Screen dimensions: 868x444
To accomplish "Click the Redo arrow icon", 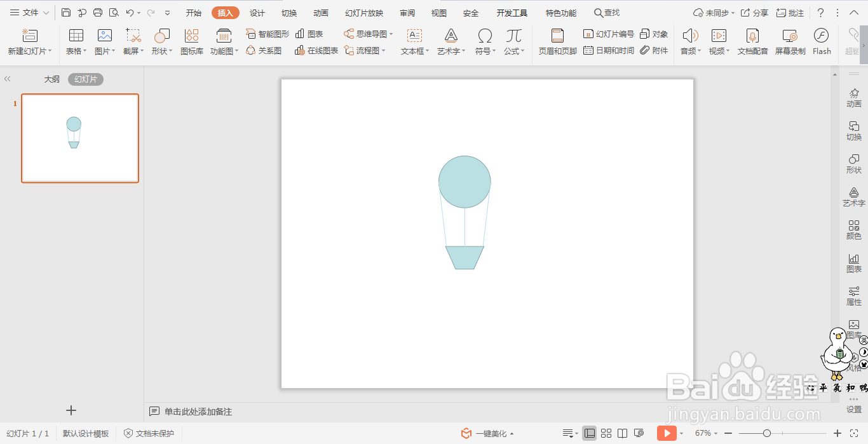I will pyautogui.click(x=151, y=13).
